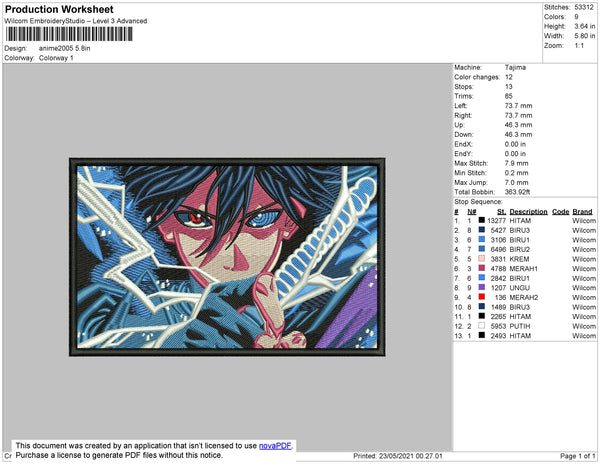Screen dimensions: 600x464
Task: Click the N# column header
Action: click(472, 212)
